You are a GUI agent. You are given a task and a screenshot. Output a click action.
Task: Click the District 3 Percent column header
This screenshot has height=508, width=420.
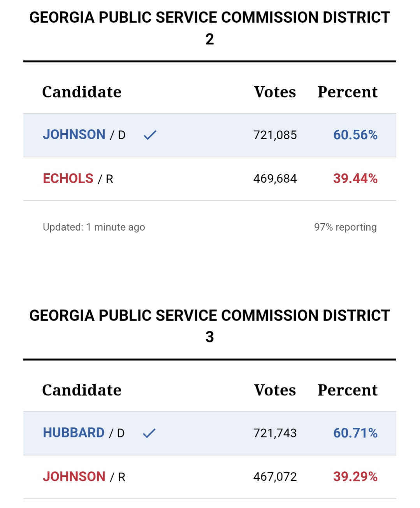pos(347,390)
